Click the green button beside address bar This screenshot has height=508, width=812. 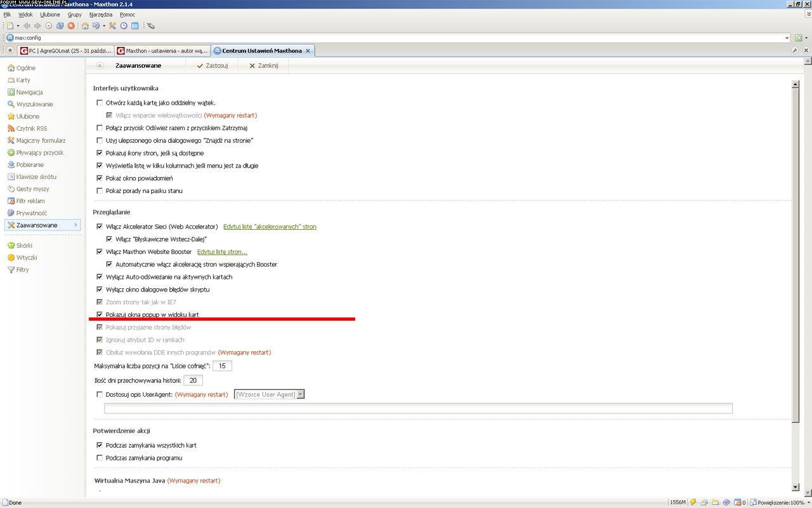tap(799, 38)
